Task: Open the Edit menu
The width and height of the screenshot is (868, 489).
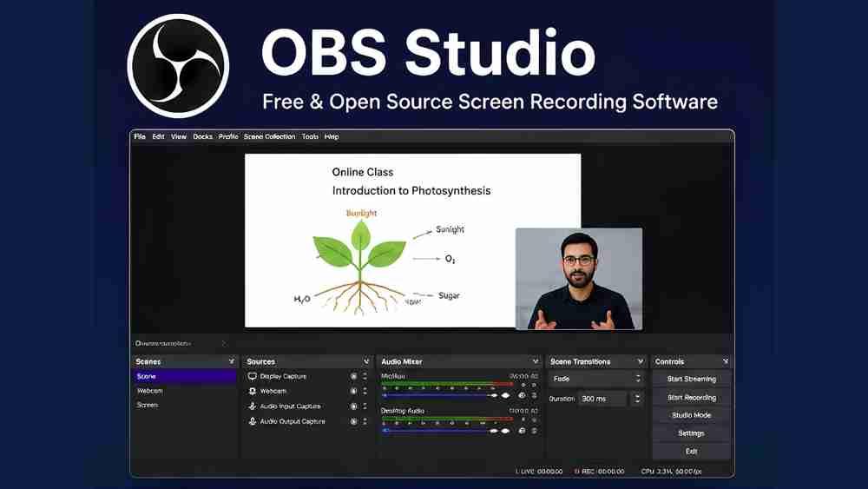Action: 158,136
